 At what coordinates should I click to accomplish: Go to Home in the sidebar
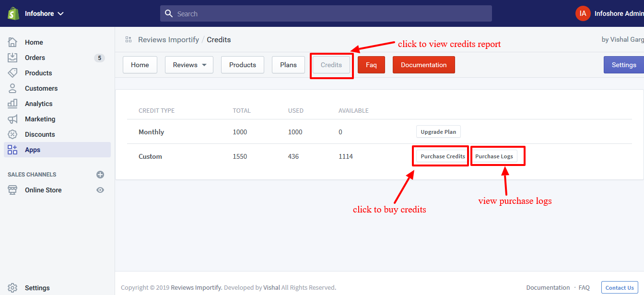[34, 42]
